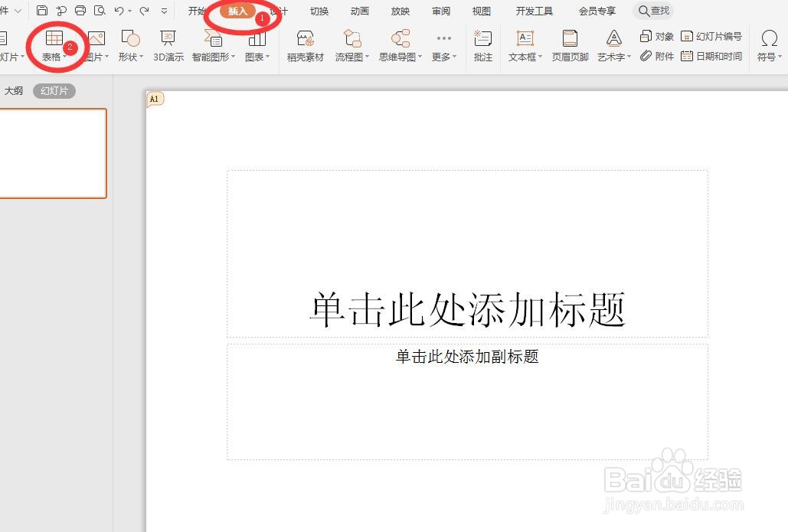Image resolution: width=788 pixels, height=532 pixels.
Task: Open the 查找 search box
Action: coord(655,11)
